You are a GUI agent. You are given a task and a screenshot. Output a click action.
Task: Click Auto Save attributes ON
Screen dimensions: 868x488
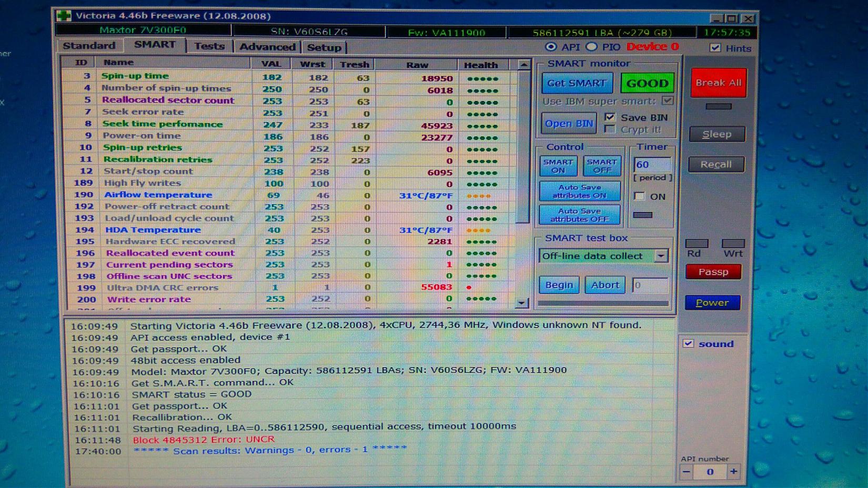pyautogui.click(x=580, y=191)
